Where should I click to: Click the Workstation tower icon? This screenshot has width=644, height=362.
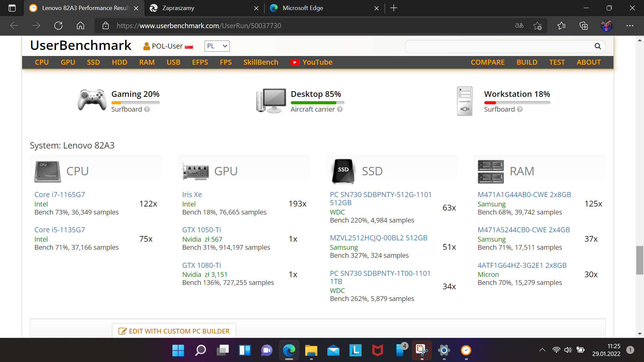click(x=465, y=101)
